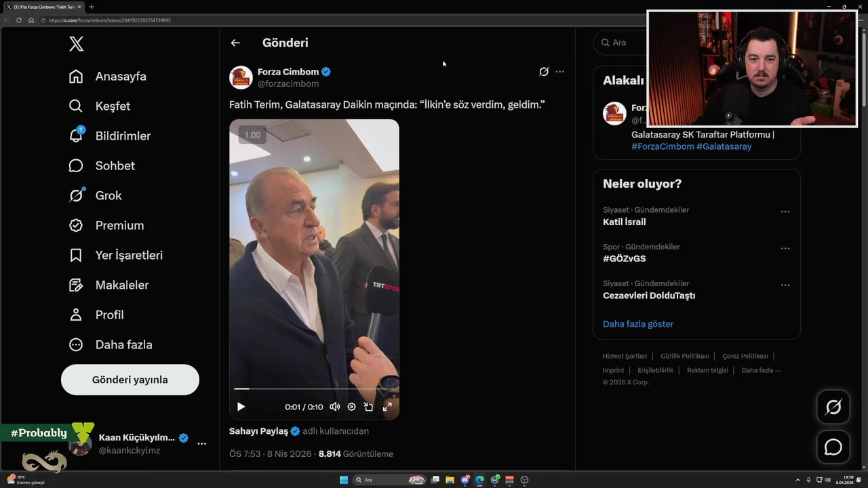
Task: Open Imprint footer link
Action: pos(613,370)
